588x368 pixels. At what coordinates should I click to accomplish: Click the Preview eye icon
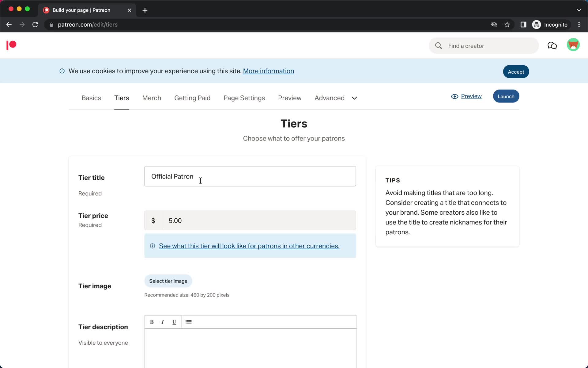(x=455, y=96)
